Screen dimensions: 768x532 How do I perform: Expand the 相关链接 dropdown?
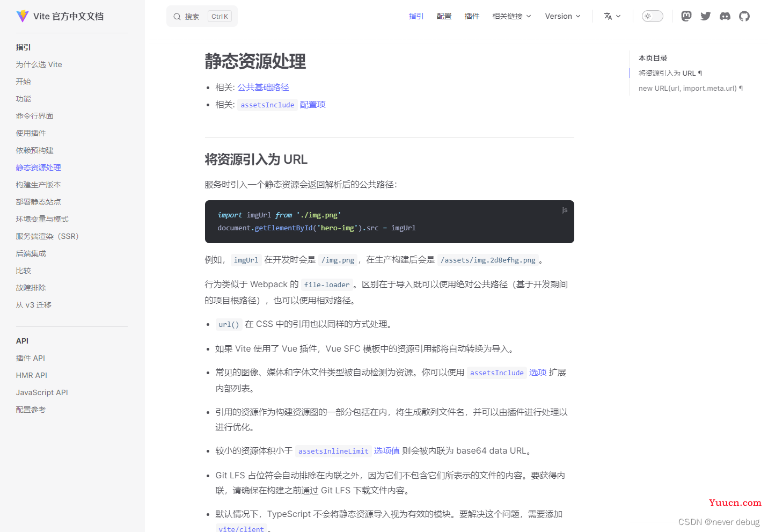(512, 16)
